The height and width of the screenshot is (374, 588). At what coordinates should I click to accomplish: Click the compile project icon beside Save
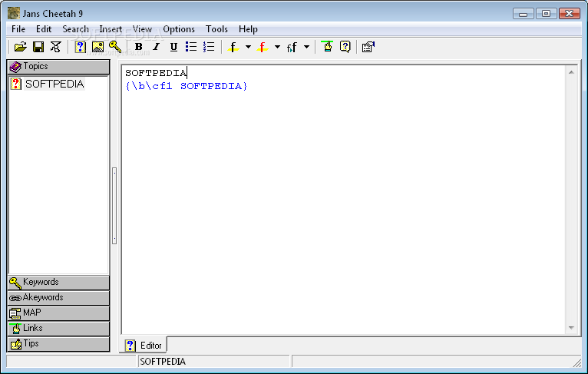55,47
